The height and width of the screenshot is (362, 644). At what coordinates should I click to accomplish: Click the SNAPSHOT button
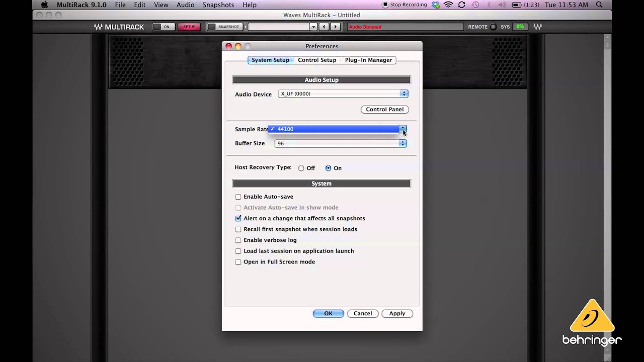[224, 27]
